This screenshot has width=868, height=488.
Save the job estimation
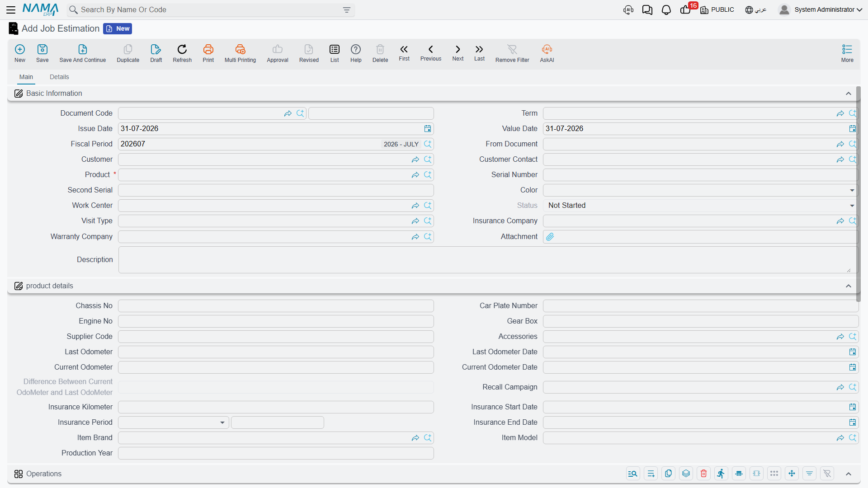pos(42,53)
